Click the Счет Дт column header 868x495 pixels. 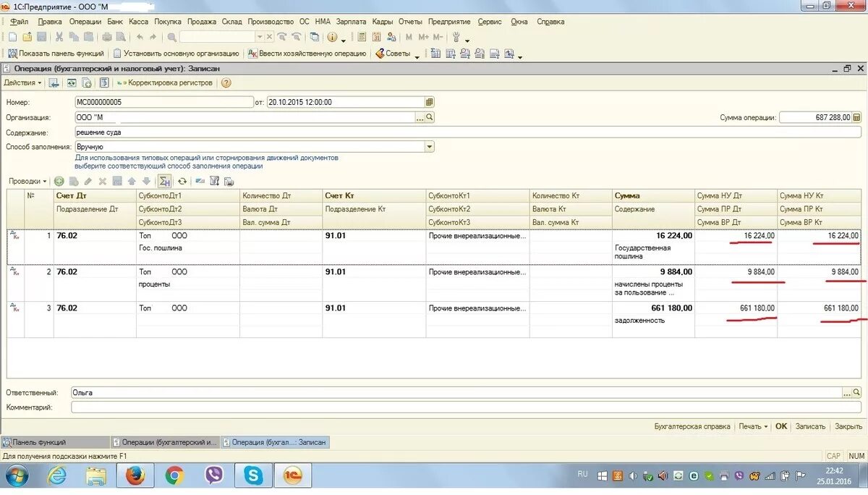coord(95,195)
